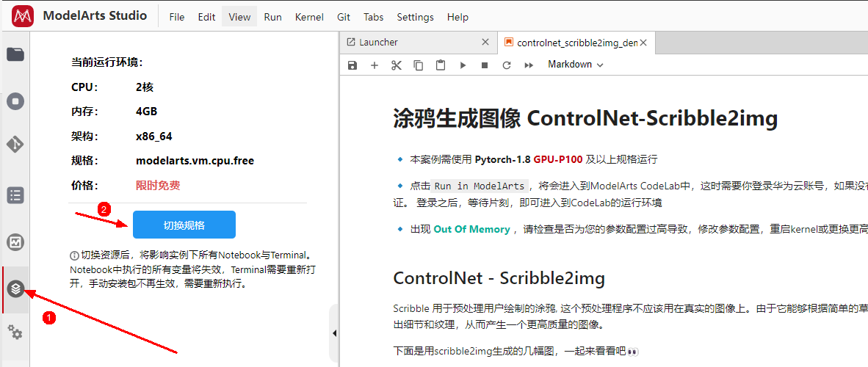Restart the kernel with the refresh icon
This screenshot has width=868, height=367.
[506, 65]
